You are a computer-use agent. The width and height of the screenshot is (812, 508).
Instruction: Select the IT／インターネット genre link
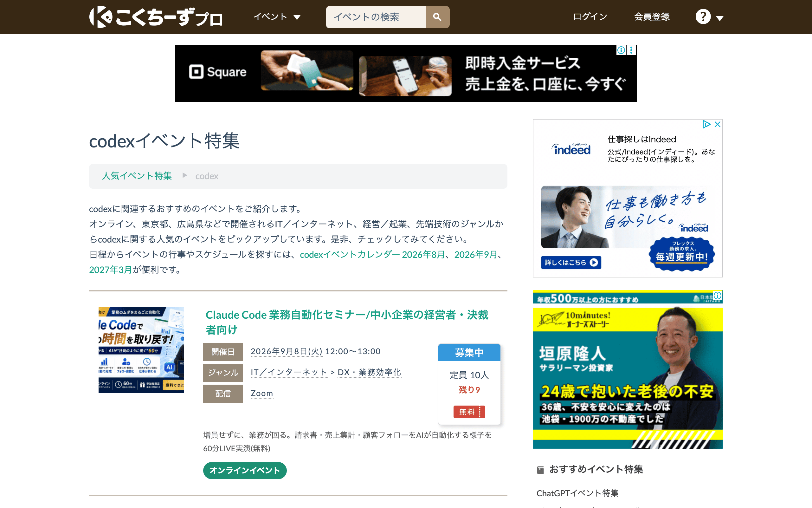tap(289, 372)
